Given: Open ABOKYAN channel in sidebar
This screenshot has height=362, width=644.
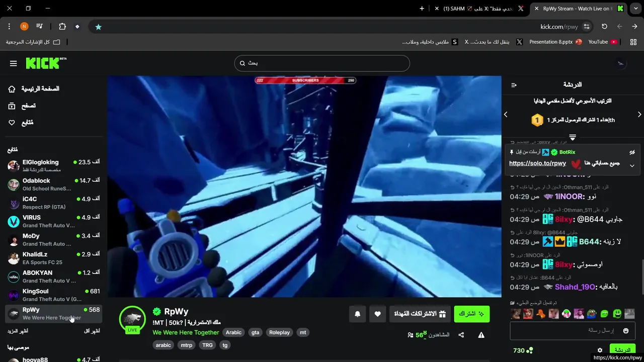Looking at the screenshot, I should pos(53,277).
